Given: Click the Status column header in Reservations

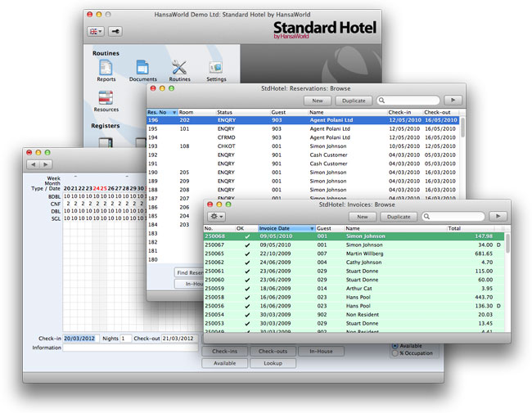Looking at the screenshot, I should tap(243, 112).
